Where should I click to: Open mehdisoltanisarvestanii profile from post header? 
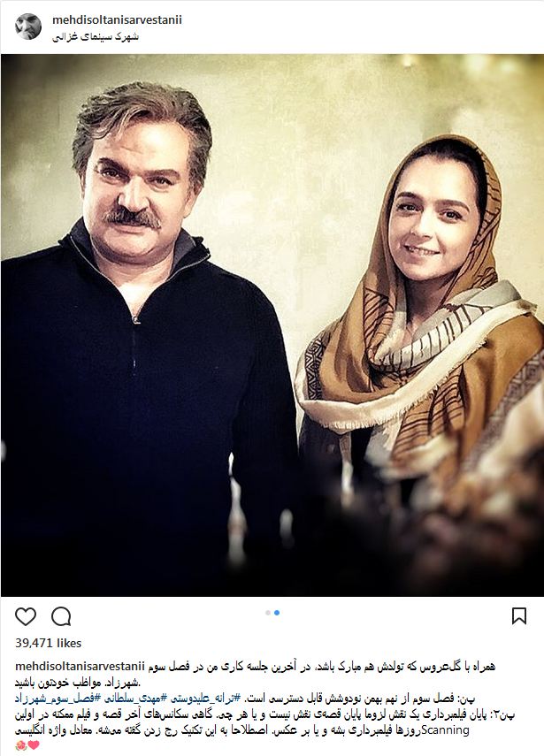click(x=117, y=19)
